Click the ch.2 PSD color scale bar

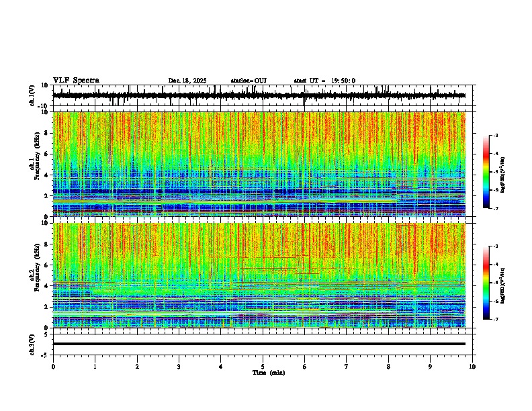[x=486, y=283]
